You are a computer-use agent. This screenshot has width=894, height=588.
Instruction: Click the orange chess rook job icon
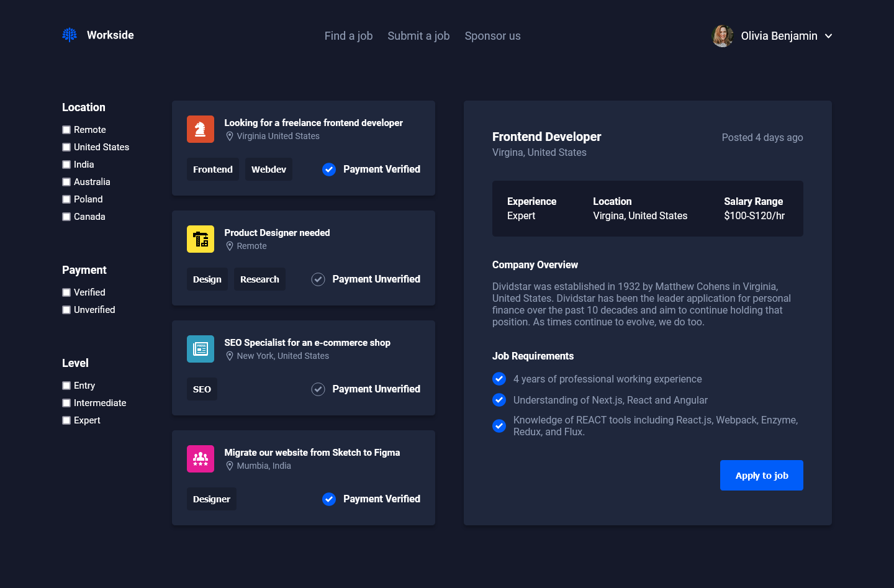[201, 129]
